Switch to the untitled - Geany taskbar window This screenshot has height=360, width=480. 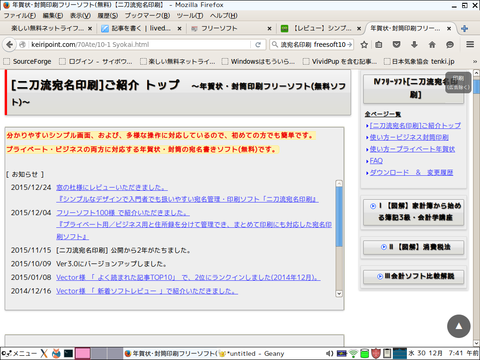252,353
